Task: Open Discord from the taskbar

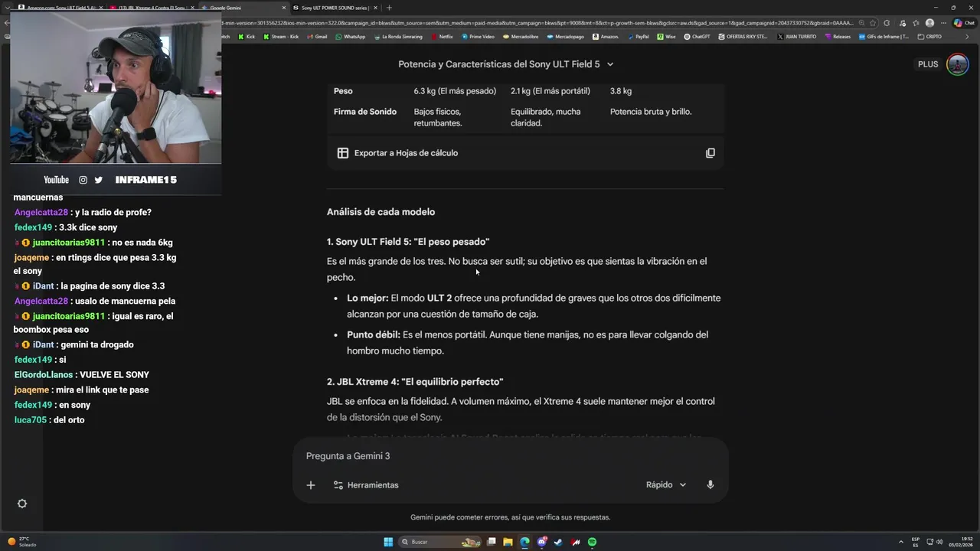Action: 541,542
